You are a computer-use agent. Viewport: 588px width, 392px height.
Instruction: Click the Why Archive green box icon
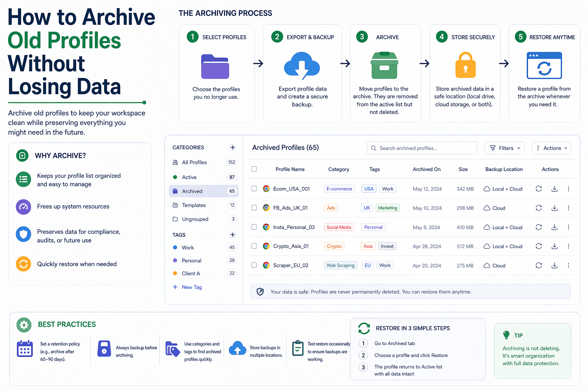[23, 155]
